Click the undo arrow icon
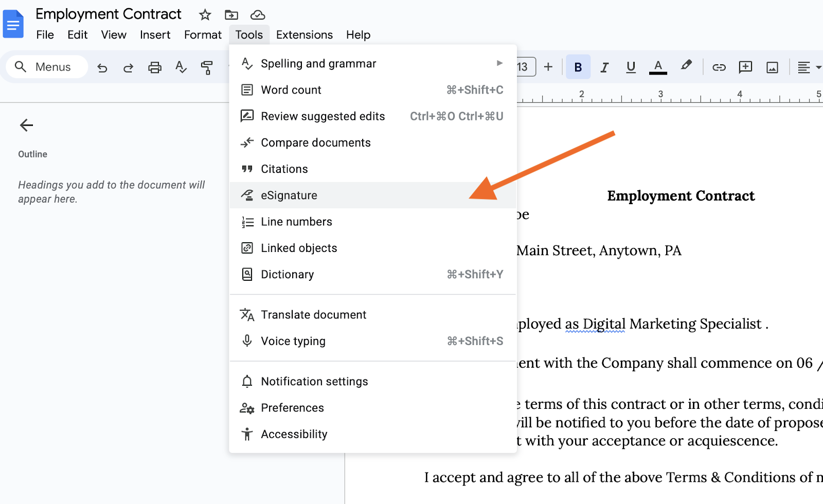This screenshot has width=823, height=504. (x=102, y=67)
